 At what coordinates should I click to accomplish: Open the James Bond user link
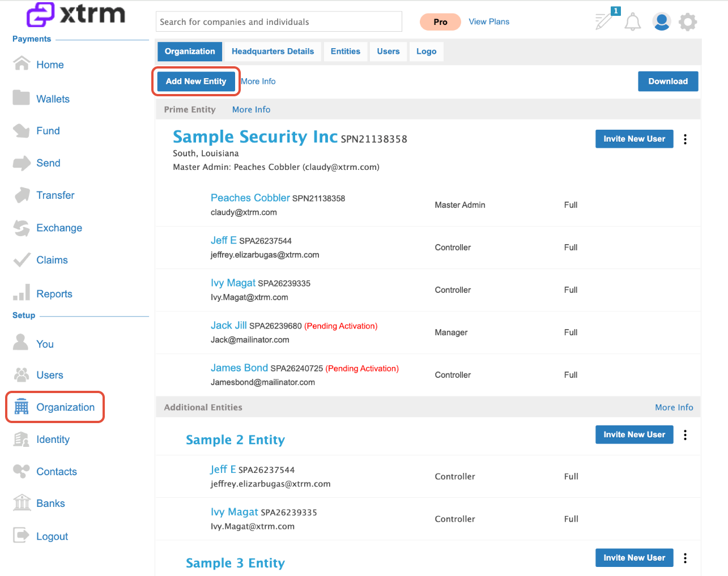coord(239,368)
